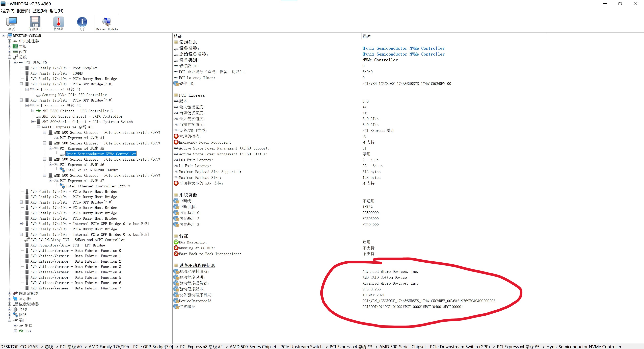The image size is (644, 349).
Task: Click the 关于 about info icon
Action: coord(82,23)
